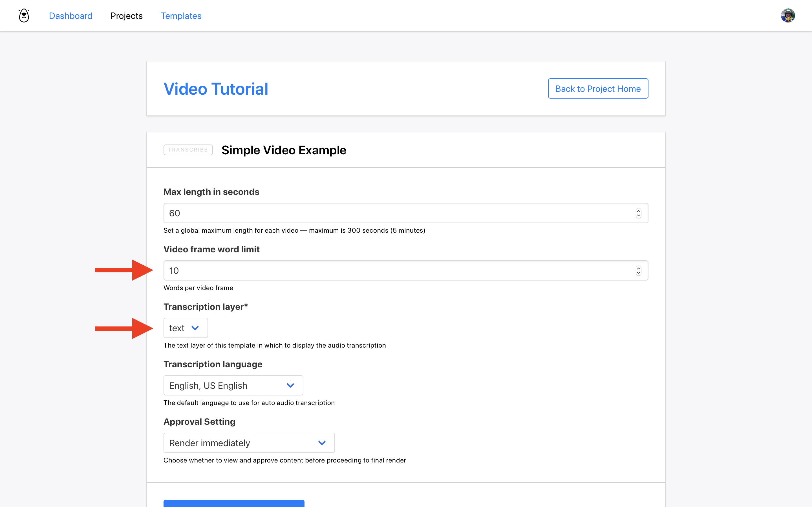Go to the Dashboard page
Viewport: 812px width, 507px height.
[x=70, y=16]
